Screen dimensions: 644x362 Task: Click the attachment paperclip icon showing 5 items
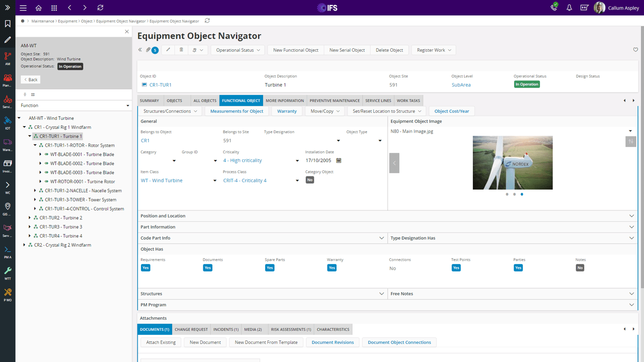click(x=151, y=50)
